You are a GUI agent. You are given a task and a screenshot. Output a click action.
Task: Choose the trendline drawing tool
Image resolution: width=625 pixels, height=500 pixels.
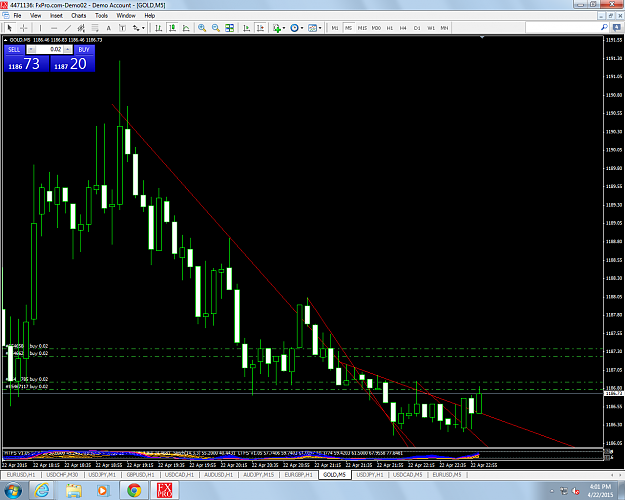68,28
